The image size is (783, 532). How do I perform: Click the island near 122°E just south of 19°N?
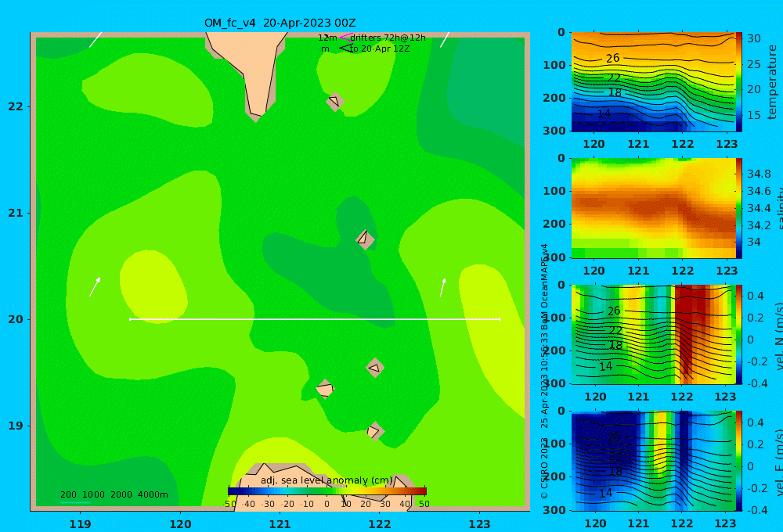coord(374,431)
